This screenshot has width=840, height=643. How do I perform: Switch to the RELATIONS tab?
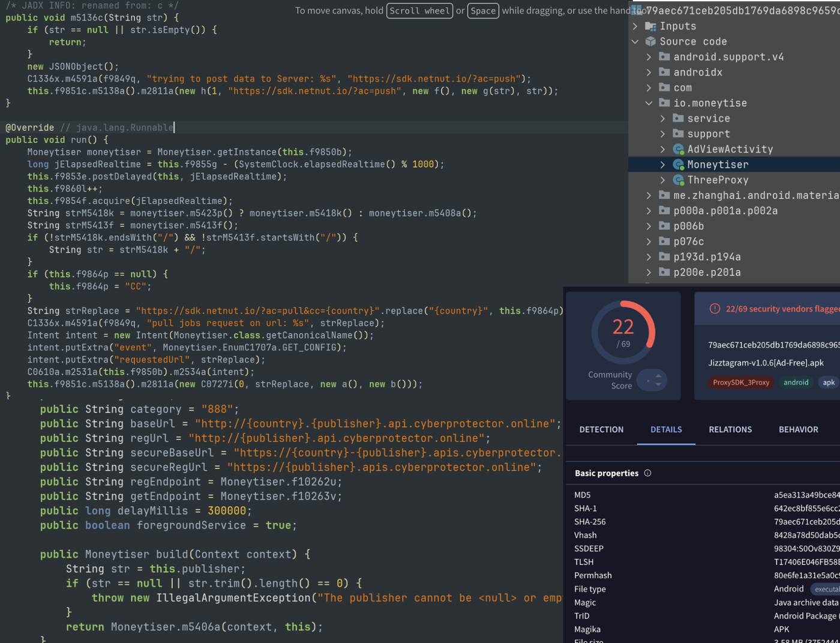pos(730,429)
